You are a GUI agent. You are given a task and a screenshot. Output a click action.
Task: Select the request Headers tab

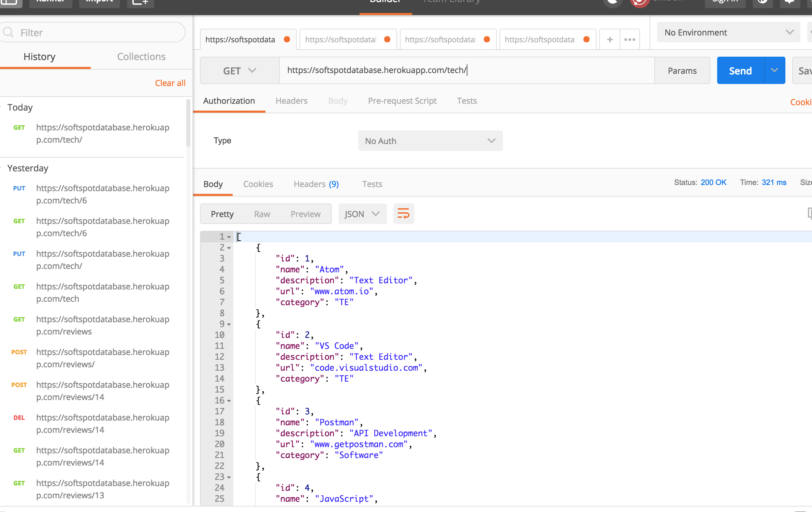292,101
